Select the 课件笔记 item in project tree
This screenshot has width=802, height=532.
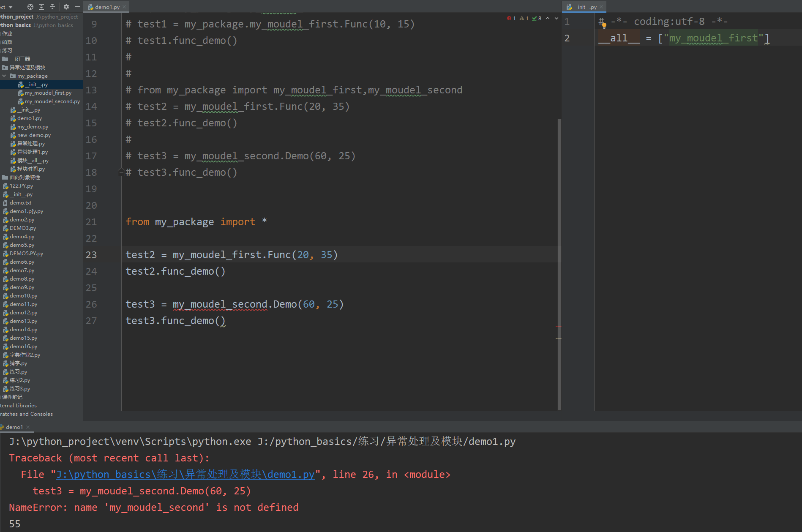[x=12, y=397]
